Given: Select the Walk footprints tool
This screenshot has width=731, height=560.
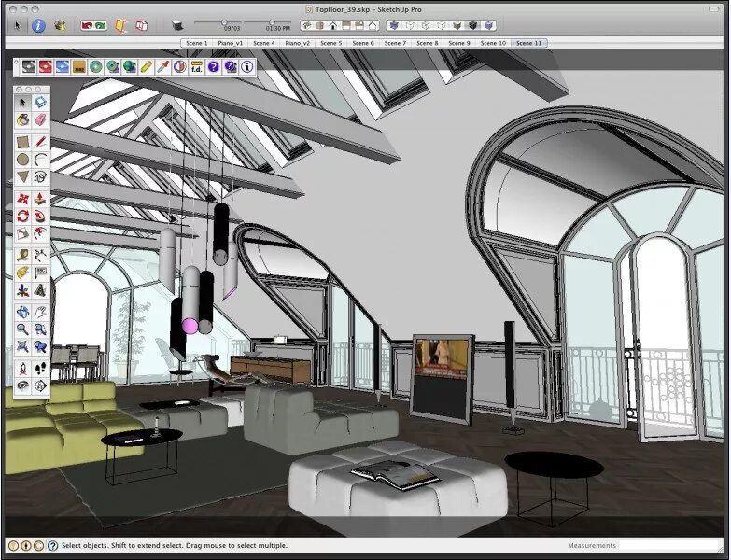Looking at the screenshot, I should pos(40,368).
